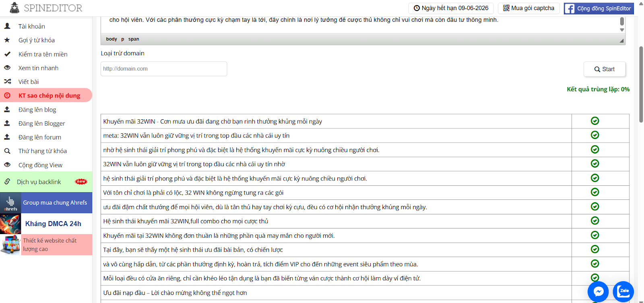Image resolution: width=644 pixels, height=303 pixels.
Task: Open the Zalo chat button
Action: [623, 292]
